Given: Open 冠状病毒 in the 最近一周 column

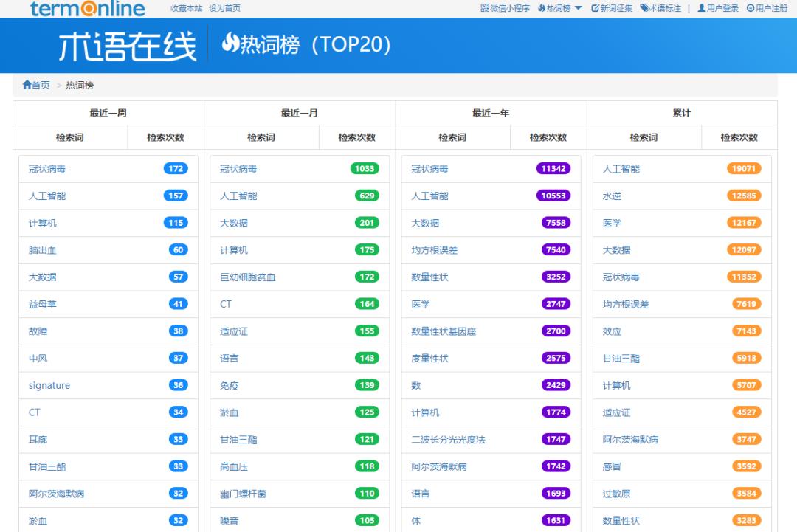Looking at the screenshot, I should 47,169.
